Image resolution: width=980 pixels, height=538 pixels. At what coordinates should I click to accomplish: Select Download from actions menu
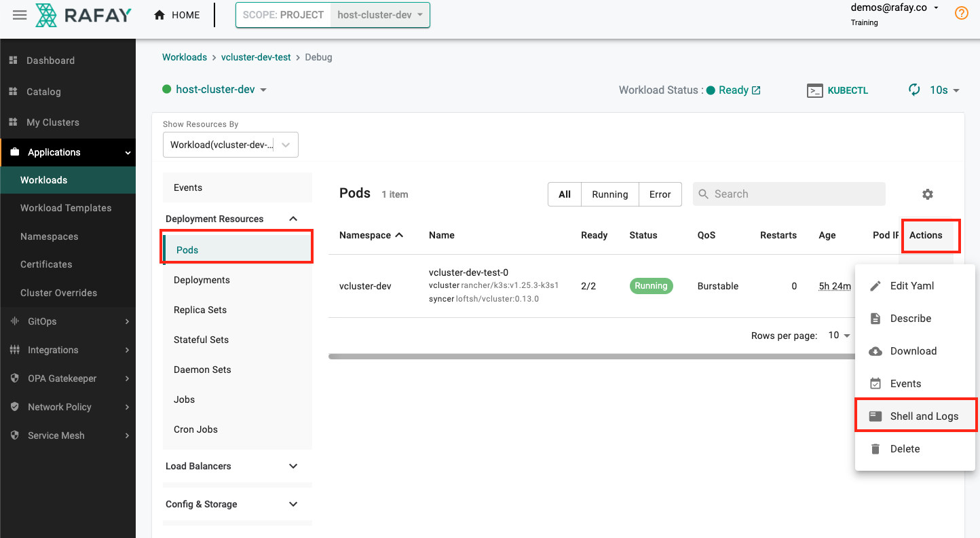(915, 351)
